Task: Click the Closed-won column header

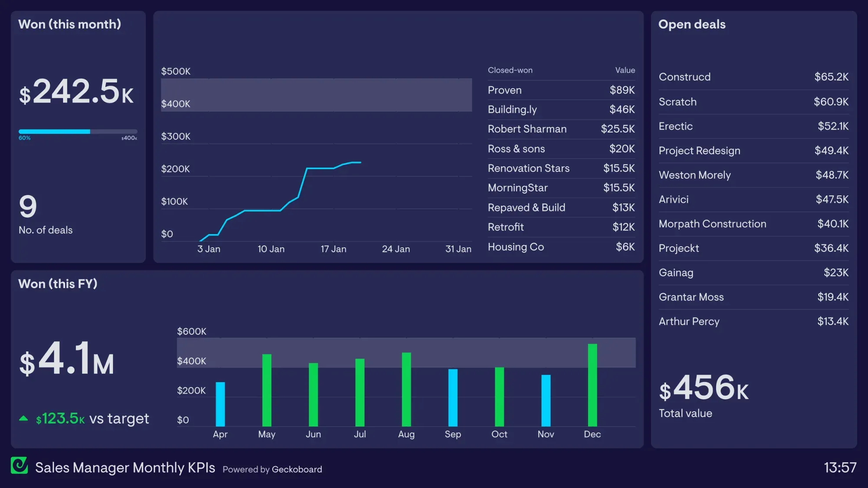Action: tap(510, 70)
